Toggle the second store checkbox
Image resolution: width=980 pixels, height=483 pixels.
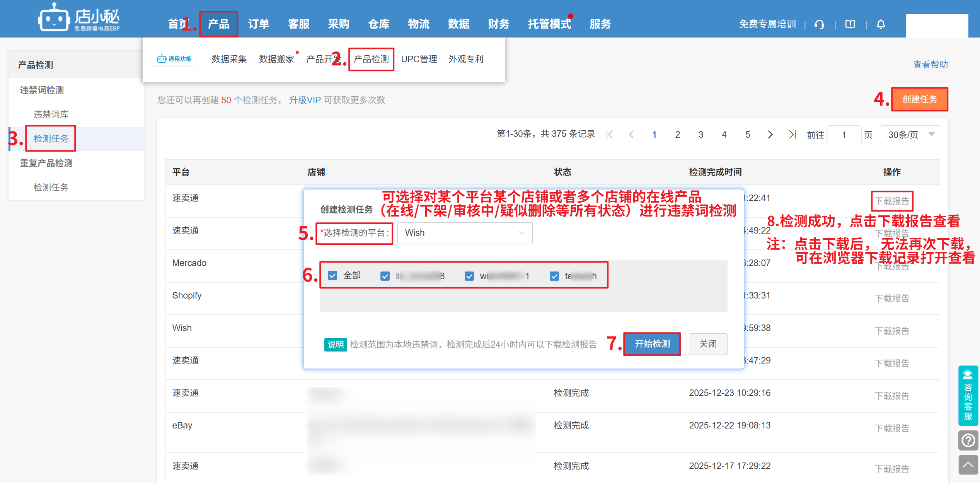click(469, 276)
